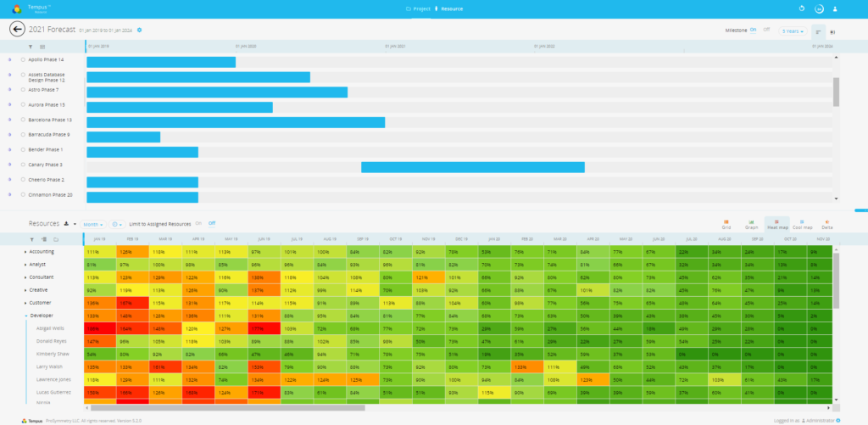The height and width of the screenshot is (425, 868).
Task: Click the heat map vertical scrollbar thumb
Action: 836,281
